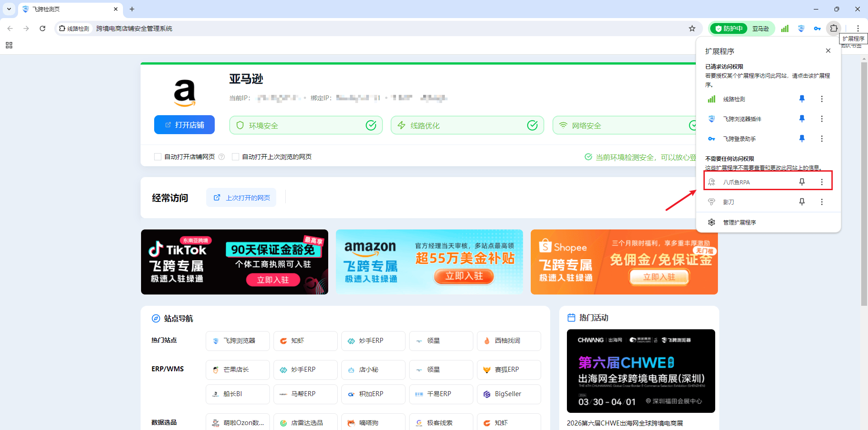Open the tab search dropdown arrow

pos(9,9)
